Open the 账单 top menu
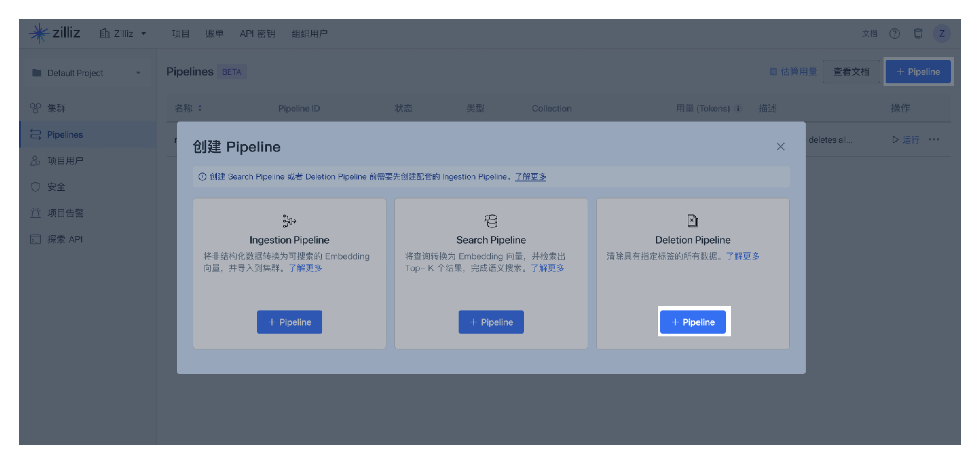The image size is (980, 464). pyautogui.click(x=215, y=34)
